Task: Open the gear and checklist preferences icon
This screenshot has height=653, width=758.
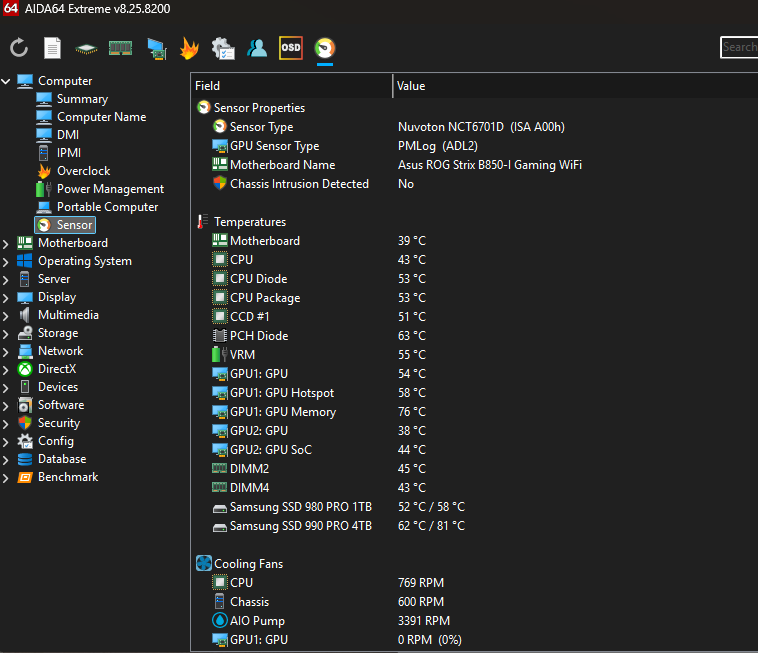Action: (223, 47)
